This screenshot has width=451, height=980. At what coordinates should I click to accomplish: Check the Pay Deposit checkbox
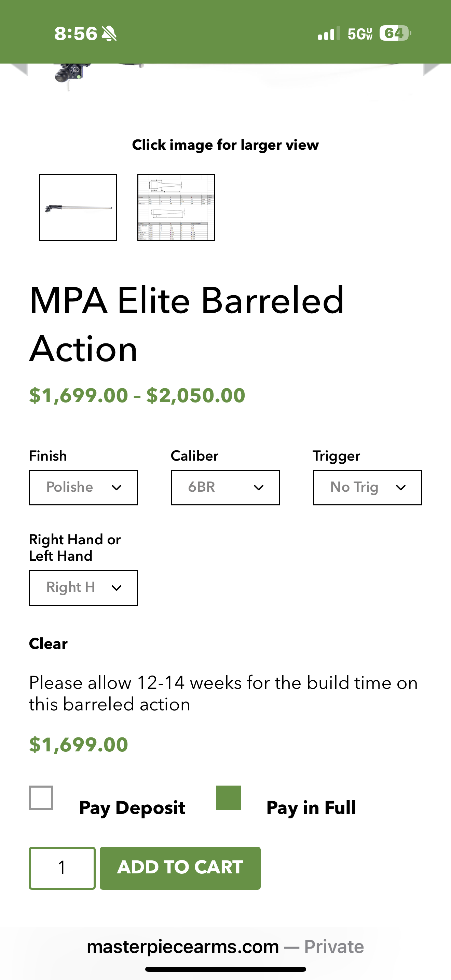(41, 798)
